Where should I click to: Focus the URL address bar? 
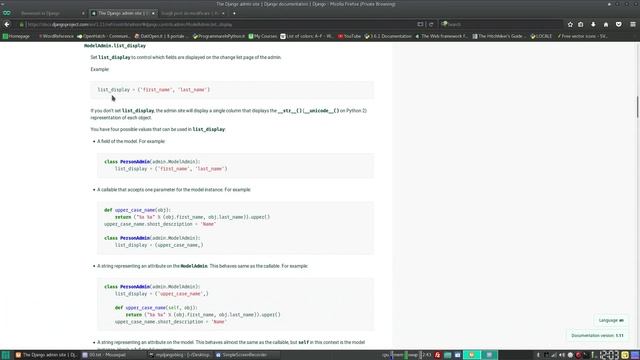point(220,24)
